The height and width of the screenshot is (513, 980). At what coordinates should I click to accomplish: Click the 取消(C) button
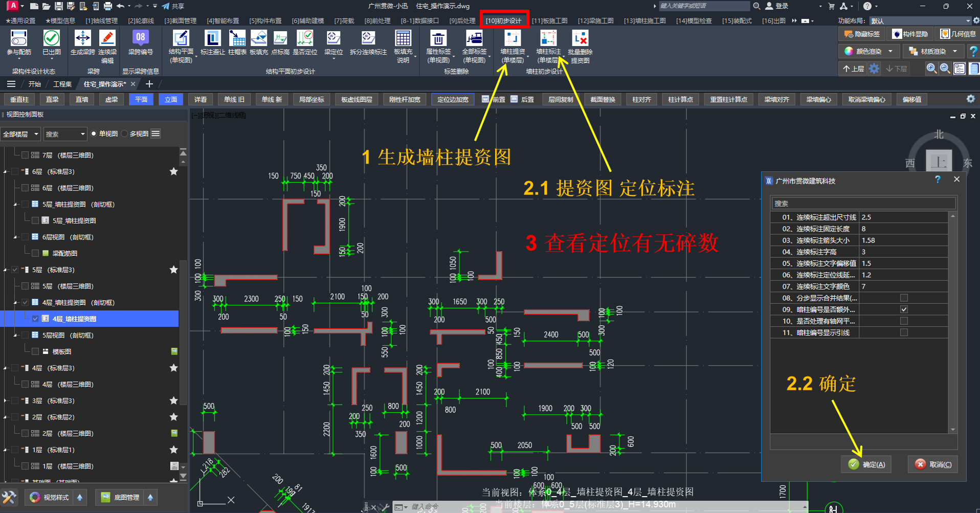(x=933, y=464)
